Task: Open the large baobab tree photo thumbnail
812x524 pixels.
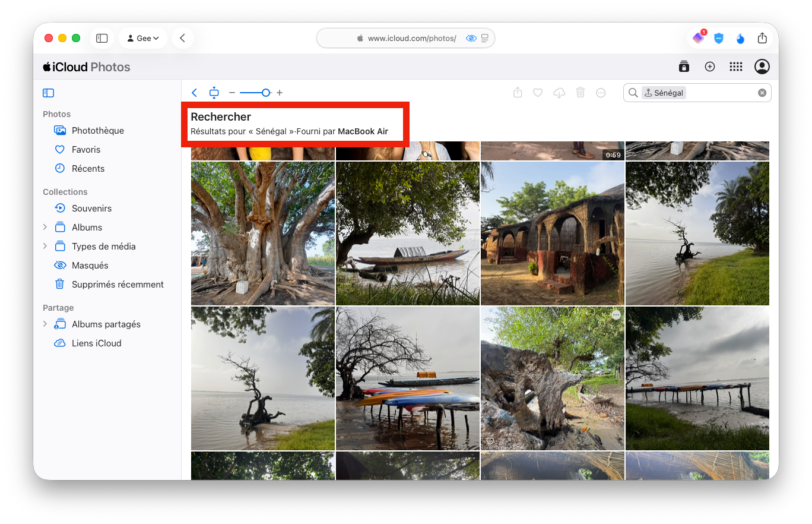Action: click(x=262, y=233)
